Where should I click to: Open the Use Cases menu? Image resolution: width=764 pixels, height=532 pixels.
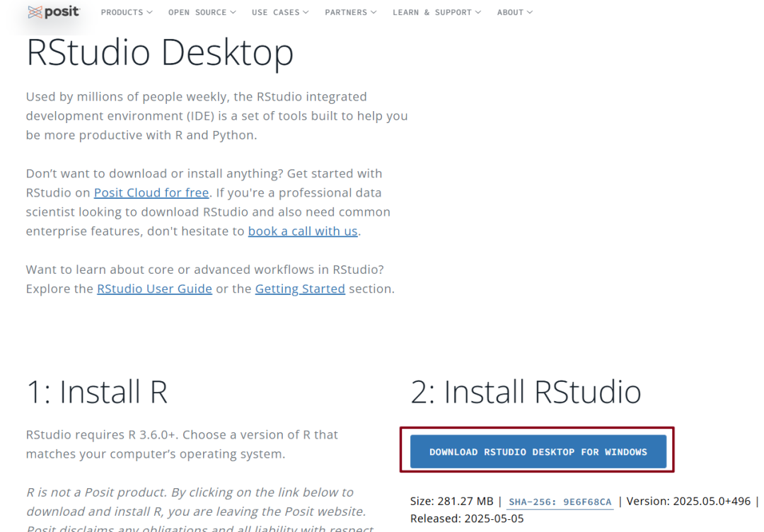280,12
